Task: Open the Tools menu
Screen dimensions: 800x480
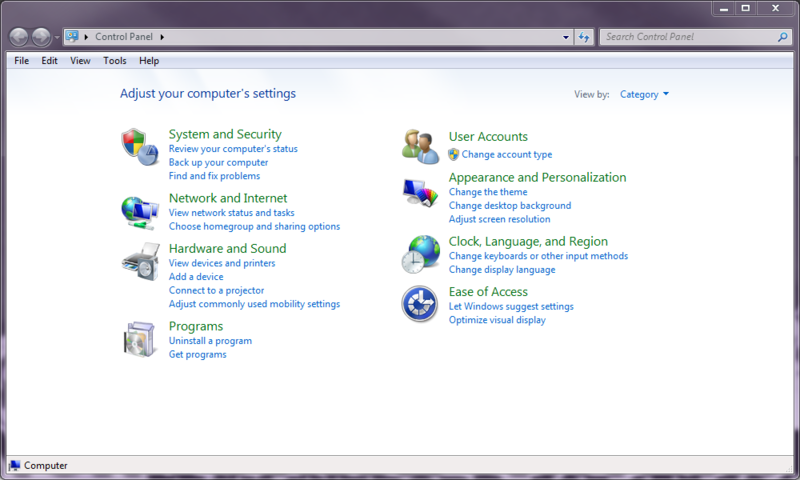Action: pyautogui.click(x=115, y=61)
